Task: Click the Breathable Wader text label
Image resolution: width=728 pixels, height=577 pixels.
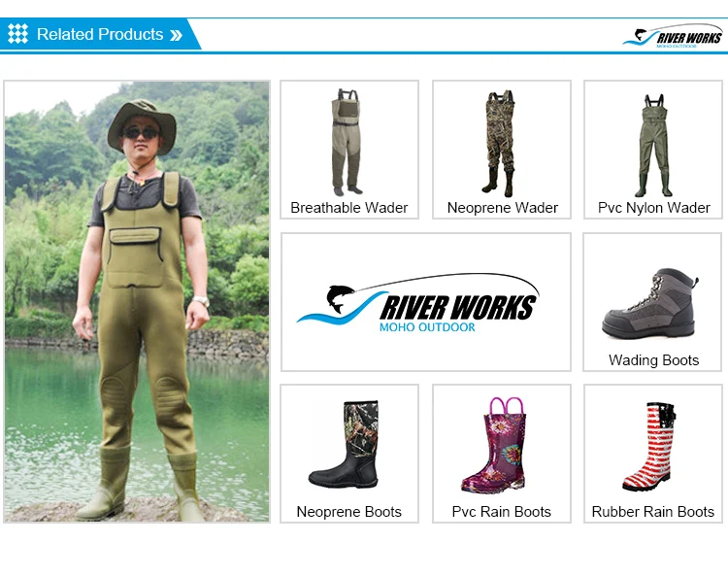Action: [x=349, y=208]
